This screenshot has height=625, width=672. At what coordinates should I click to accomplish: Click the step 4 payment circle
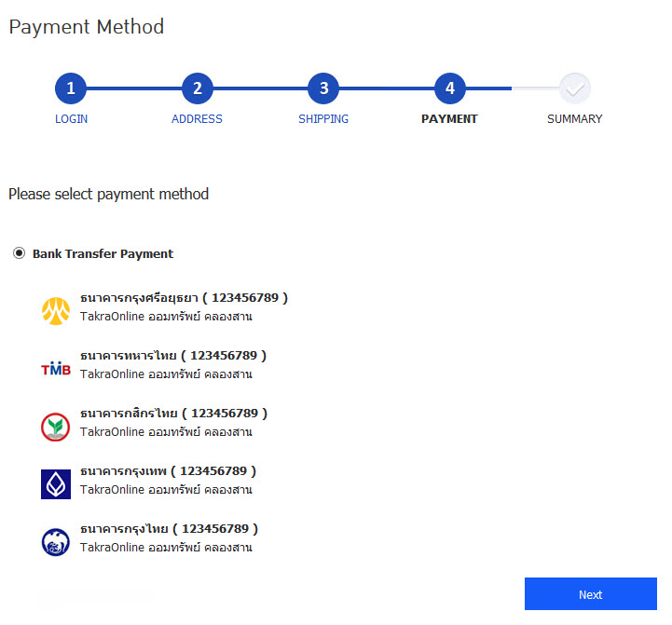449,88
